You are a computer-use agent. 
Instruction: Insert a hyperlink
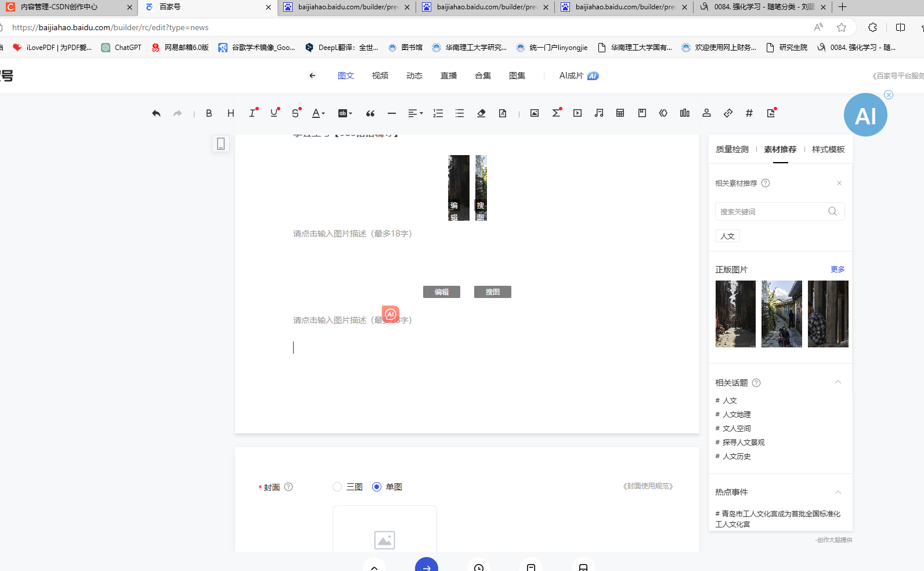(728, 113)
